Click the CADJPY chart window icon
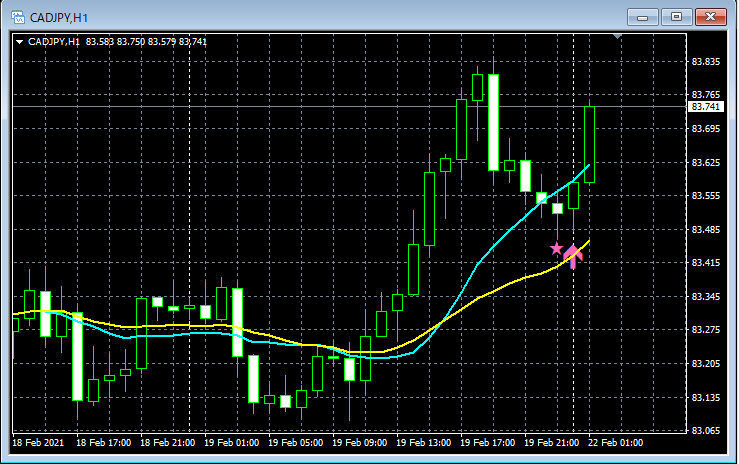The height and width of the screenshot is (464, 739). pyautogui.click(x=18, y=18)
